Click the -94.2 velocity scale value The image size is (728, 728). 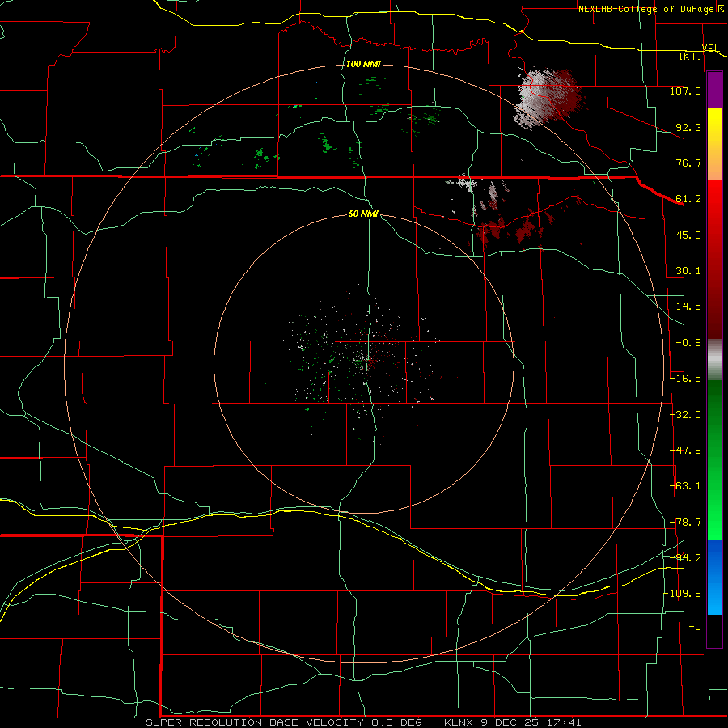[686, 558]
